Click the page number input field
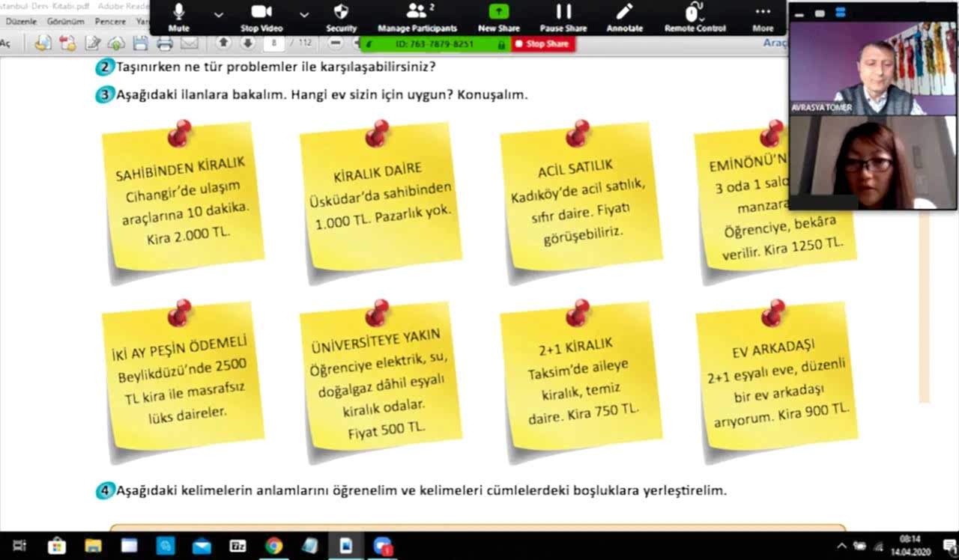 274,43
